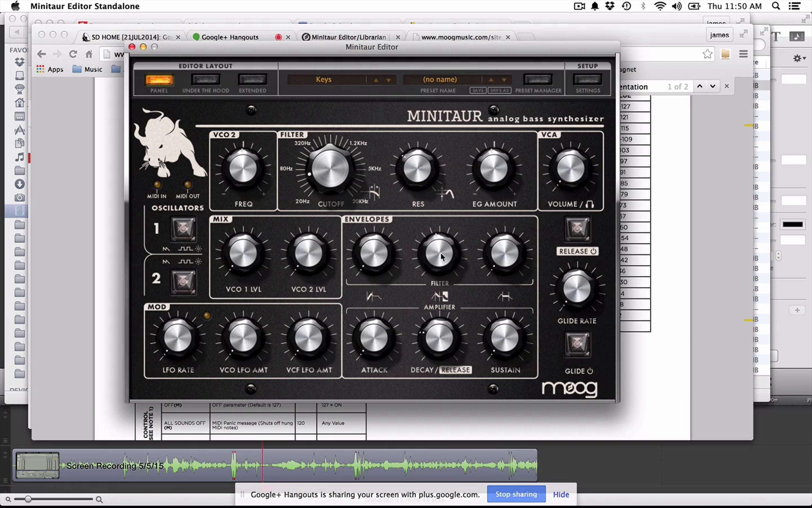This screenshot has width=812, height=508.
Task: Open the Chrome hamburger menu
Action: (x=743, y=54)
